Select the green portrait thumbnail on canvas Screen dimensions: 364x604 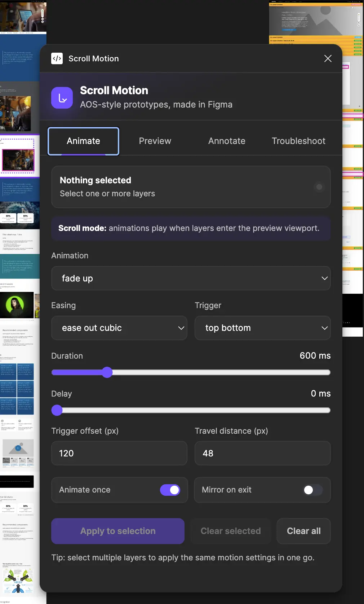tap(17, 305)
